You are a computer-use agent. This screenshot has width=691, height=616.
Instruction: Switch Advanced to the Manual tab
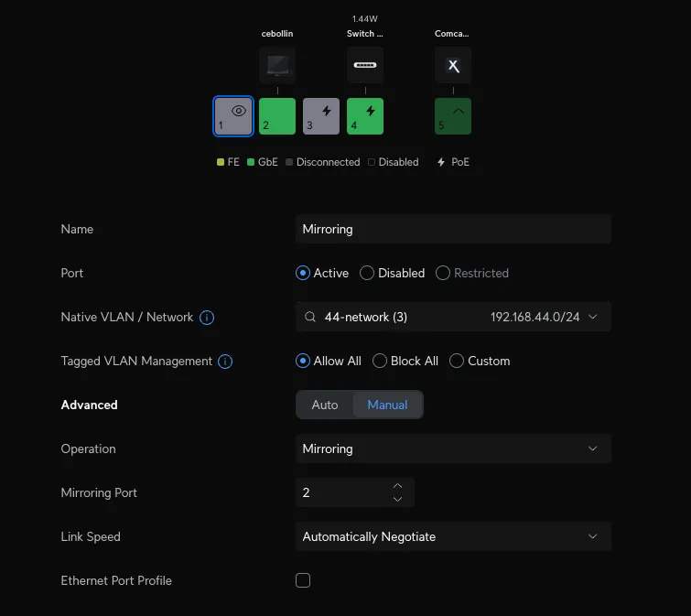[x=387, y=405]
